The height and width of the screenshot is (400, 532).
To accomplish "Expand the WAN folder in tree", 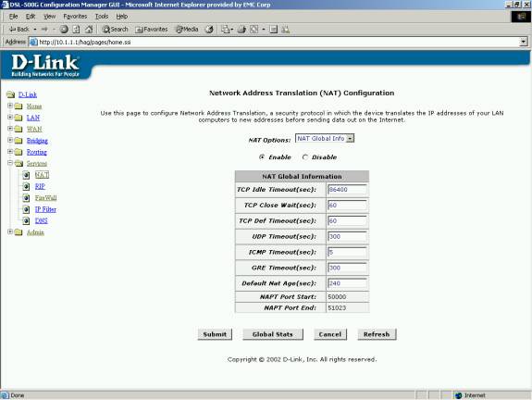I will (10, 129).
